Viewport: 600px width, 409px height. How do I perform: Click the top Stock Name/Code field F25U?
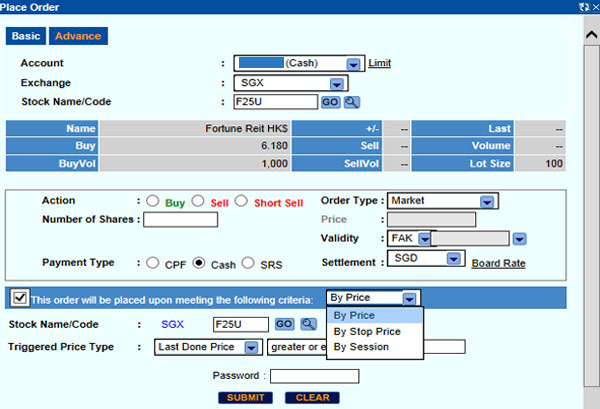[276, 102]
